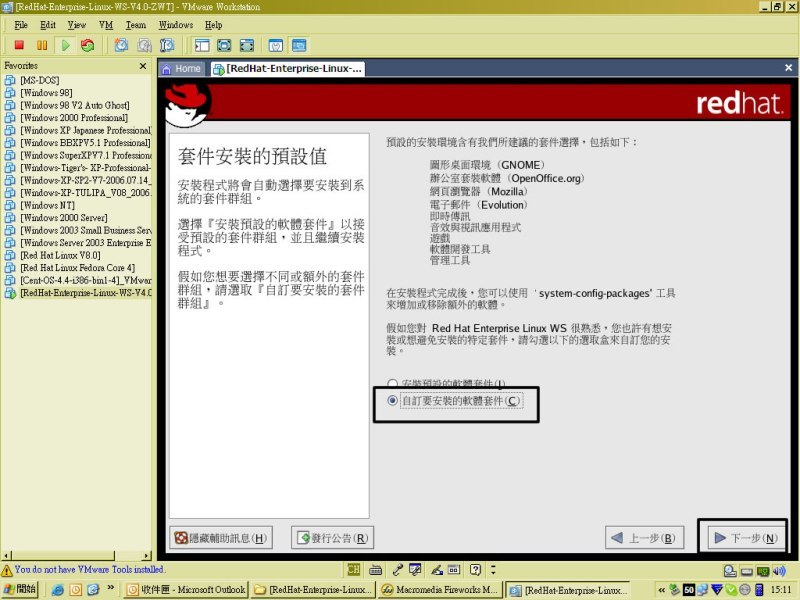Select [Windows SuperXPV7.1 Professional] in Favorites
This screenshot has width=800, height=600.
[85, 155]
